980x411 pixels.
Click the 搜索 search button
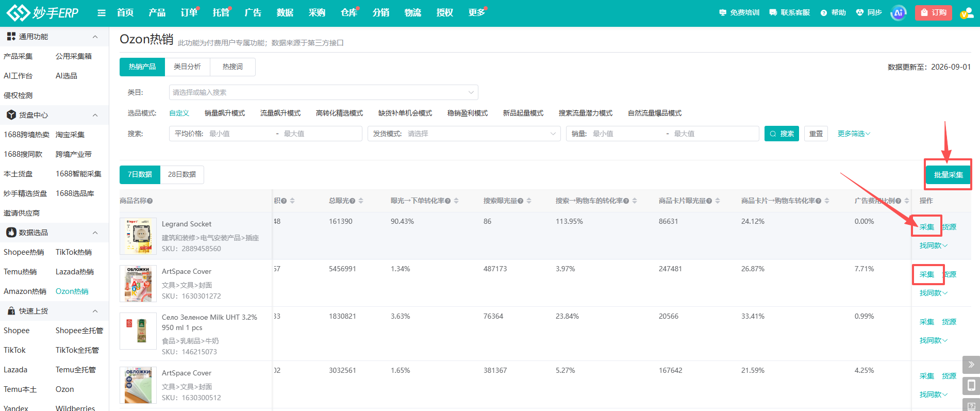782,134
